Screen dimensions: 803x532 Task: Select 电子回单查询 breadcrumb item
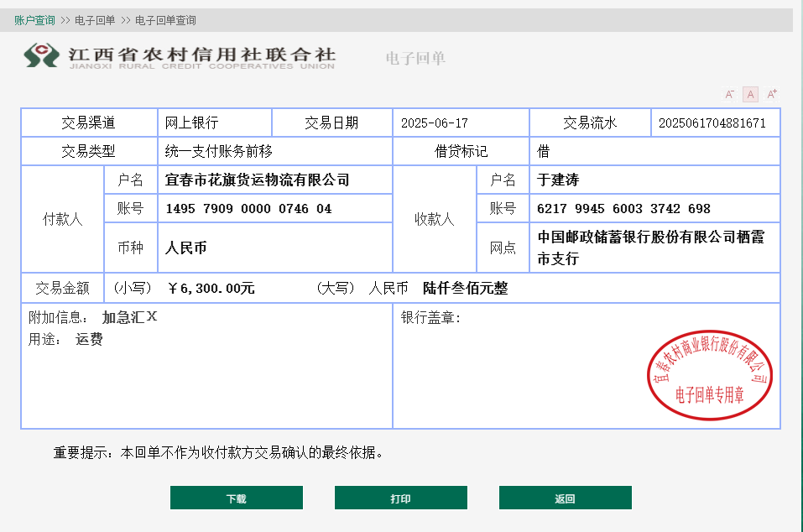(165, 20)
